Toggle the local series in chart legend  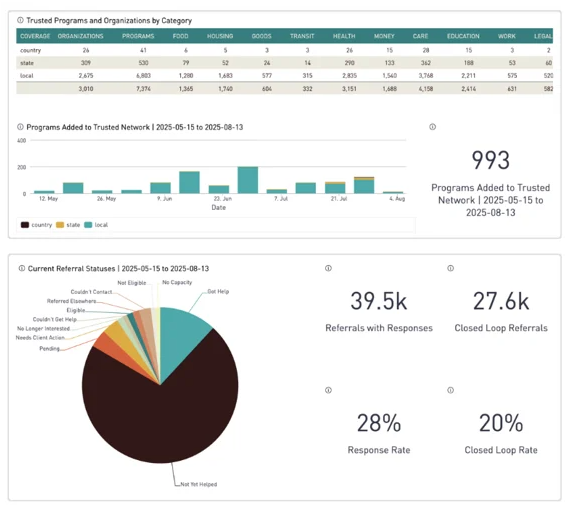pos(96,225)
